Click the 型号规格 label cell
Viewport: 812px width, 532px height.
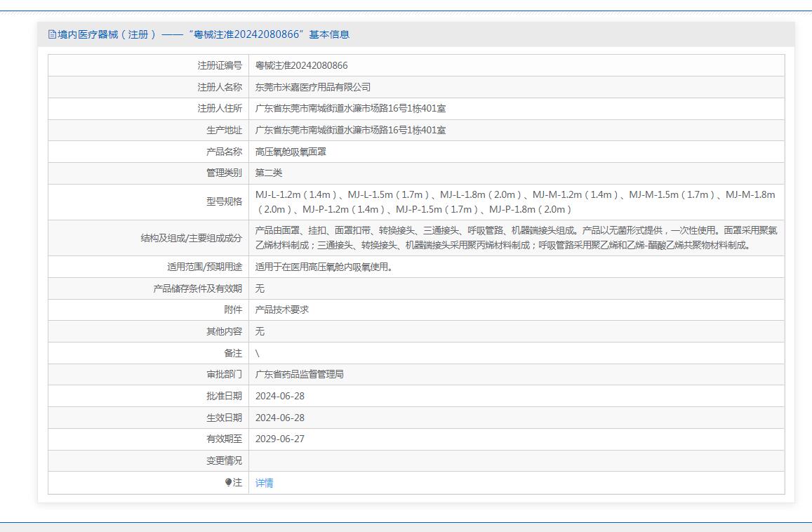click(149, 202)
